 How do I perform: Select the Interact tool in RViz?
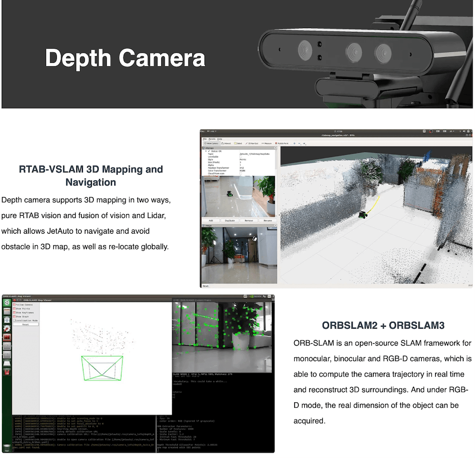227,143
